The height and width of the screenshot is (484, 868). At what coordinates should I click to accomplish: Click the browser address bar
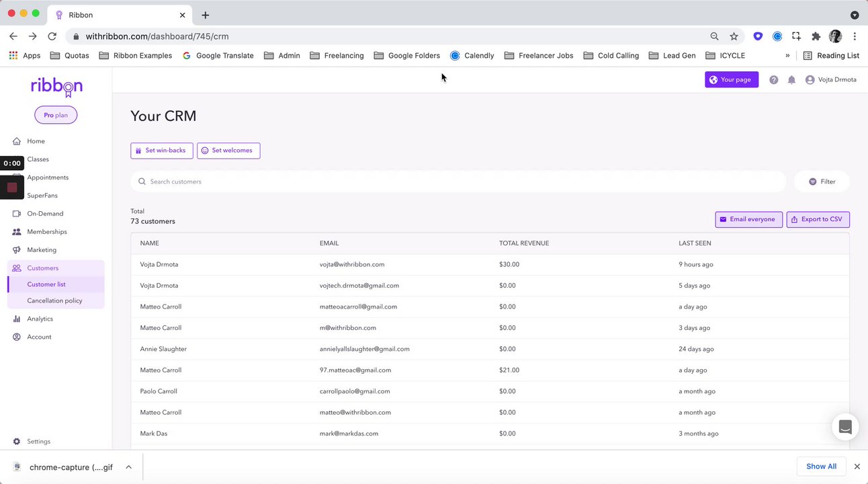point(390,36)
